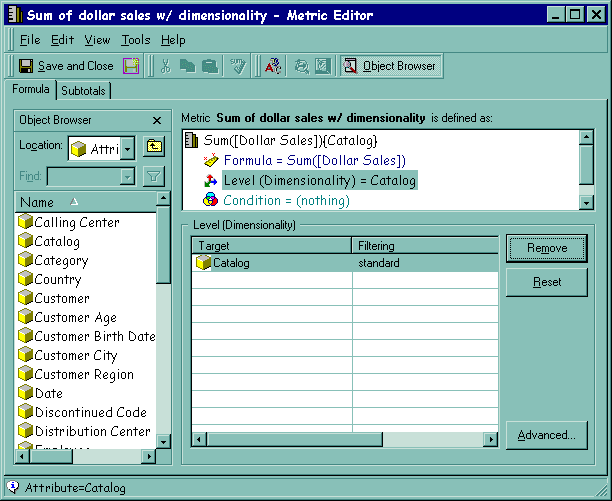
Task: Click the Sum metric root node icon
Action: pos(192,140)
